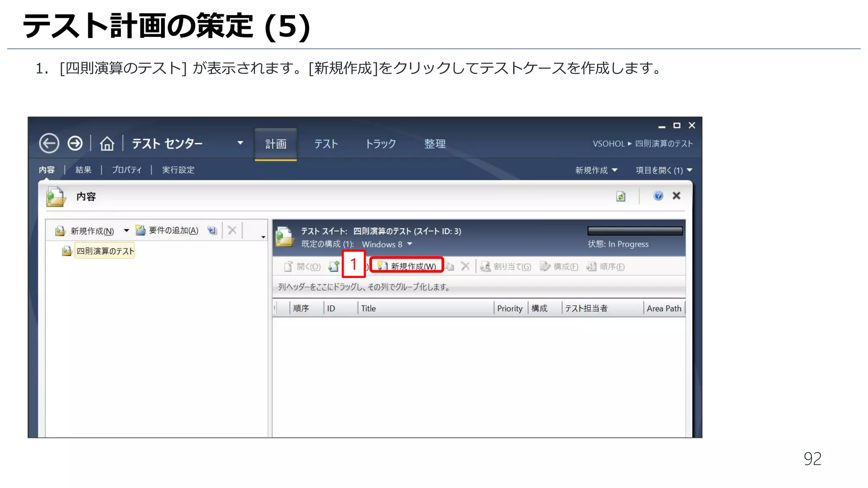The image size is (868, 488).
Task: Click the test suite folder icon in header
Action: click(x=285, y=237)
